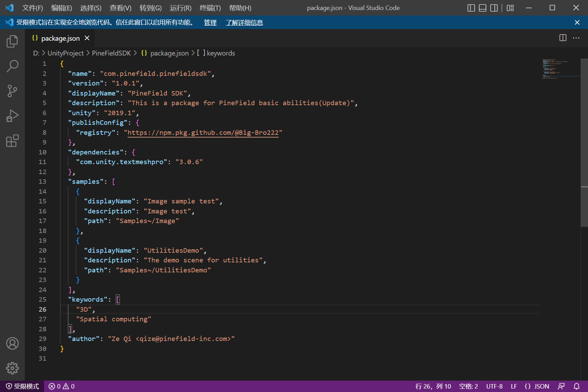Toggle the primary sidebar layout button
This screenshot has height=392, width=588.
[x=471, y=8]
